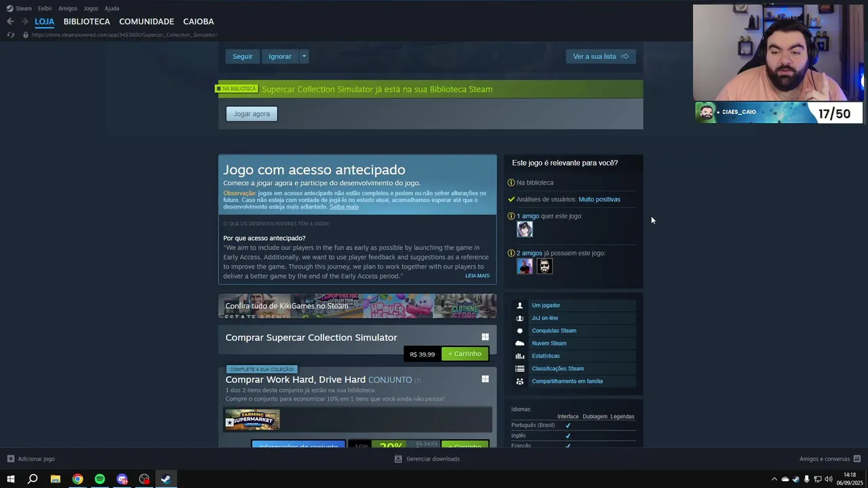Image resolution: width=868 pixels, height=488 pixels.
Task: Open File Explorer from the taskbar
Action: (56, 479)
